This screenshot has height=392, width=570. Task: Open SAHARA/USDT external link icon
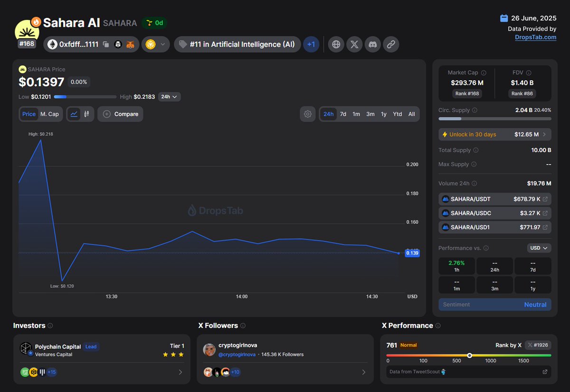545,199
